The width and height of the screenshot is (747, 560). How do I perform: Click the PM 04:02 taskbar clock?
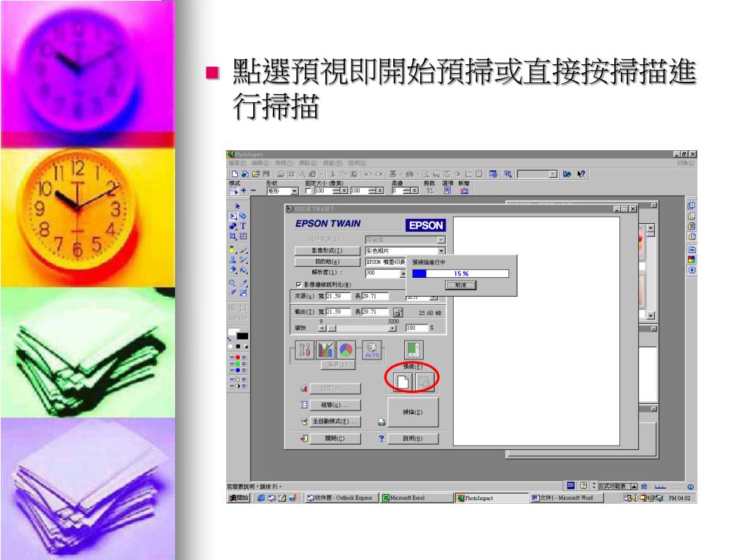679,498
